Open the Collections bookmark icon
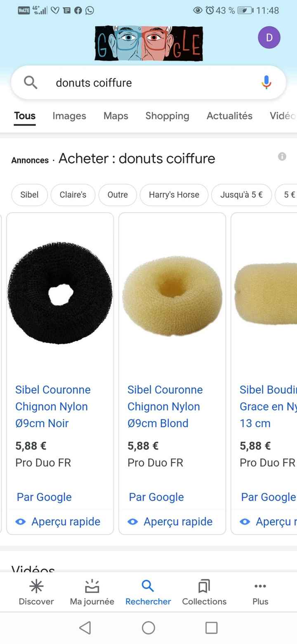The image size is (297, 644). click(x=204, y=586)
